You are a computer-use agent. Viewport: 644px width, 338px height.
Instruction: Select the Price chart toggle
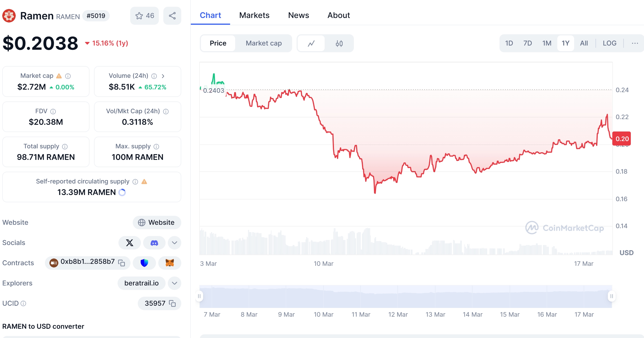tap(218, 43)
